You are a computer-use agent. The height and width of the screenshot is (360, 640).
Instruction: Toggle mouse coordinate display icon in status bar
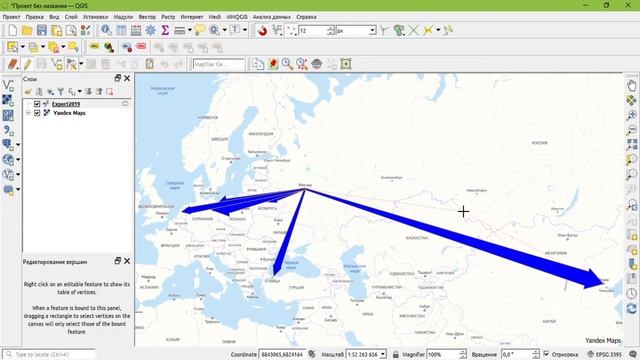click(x=311, y=354)
